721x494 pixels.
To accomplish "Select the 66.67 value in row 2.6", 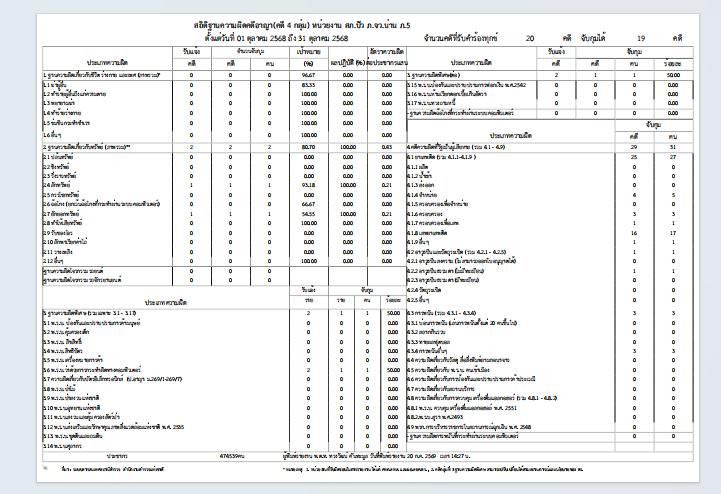I will point(309,204).
